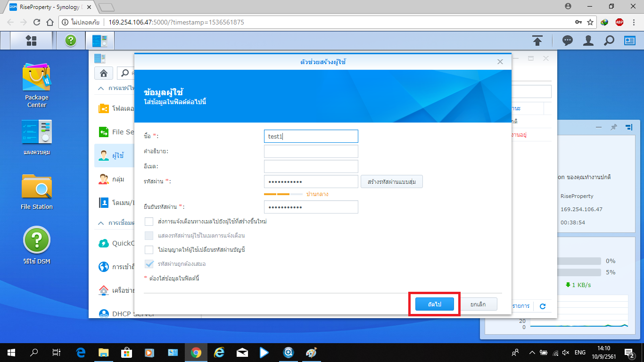Collapse the connectivity section chevron

(101, 223)
